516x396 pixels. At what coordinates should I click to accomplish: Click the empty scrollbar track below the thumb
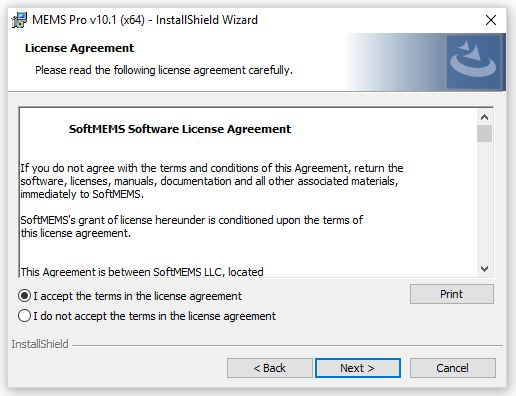[x=484, y=202]
